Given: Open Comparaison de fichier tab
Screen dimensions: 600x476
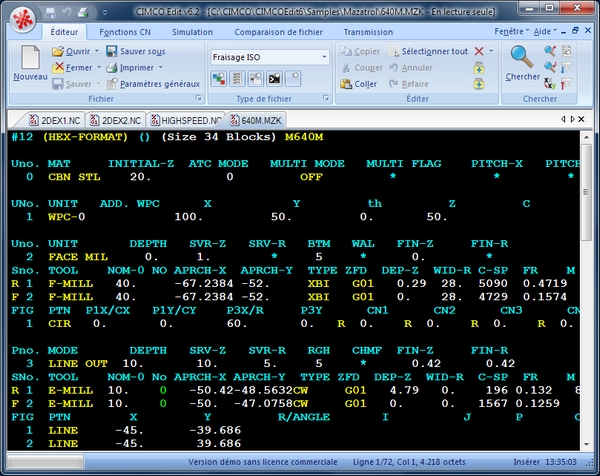Looking at the screenshot, I should [279, 32].
